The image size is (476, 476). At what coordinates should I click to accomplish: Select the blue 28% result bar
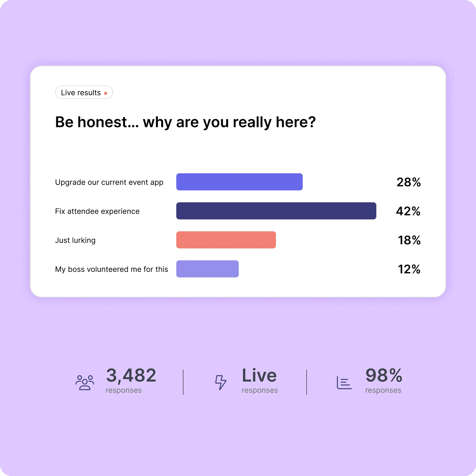click(x=239, y=182)
